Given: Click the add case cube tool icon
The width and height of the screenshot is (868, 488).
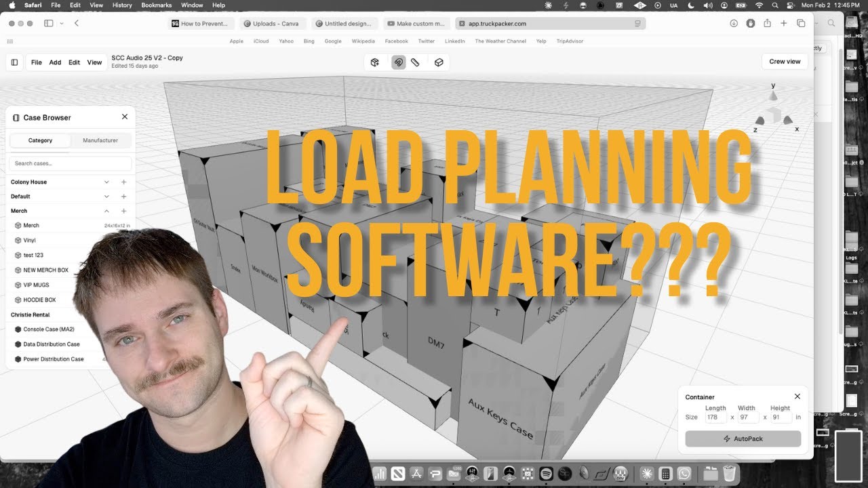Looking at the screenshot, I should pos(374,62).
